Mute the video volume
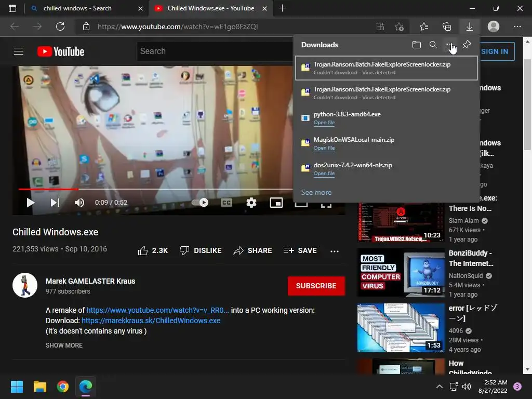Viewport: 532px width, 399px height. coord(79,203)
